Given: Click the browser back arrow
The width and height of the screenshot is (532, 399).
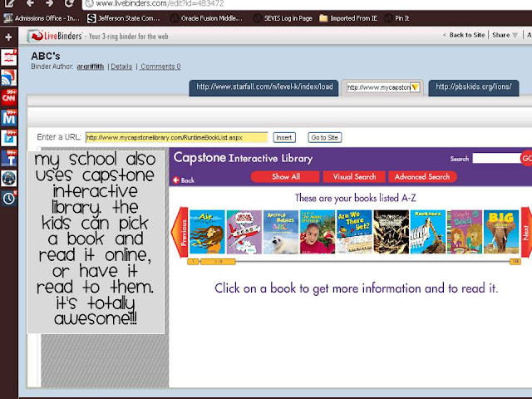Looking at the screenshot, I should coord(30,3).
